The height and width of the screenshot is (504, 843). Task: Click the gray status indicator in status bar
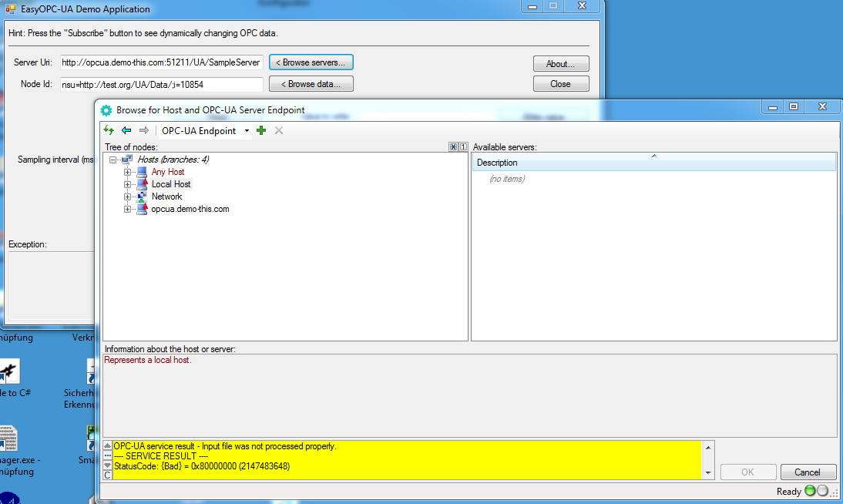822,491
